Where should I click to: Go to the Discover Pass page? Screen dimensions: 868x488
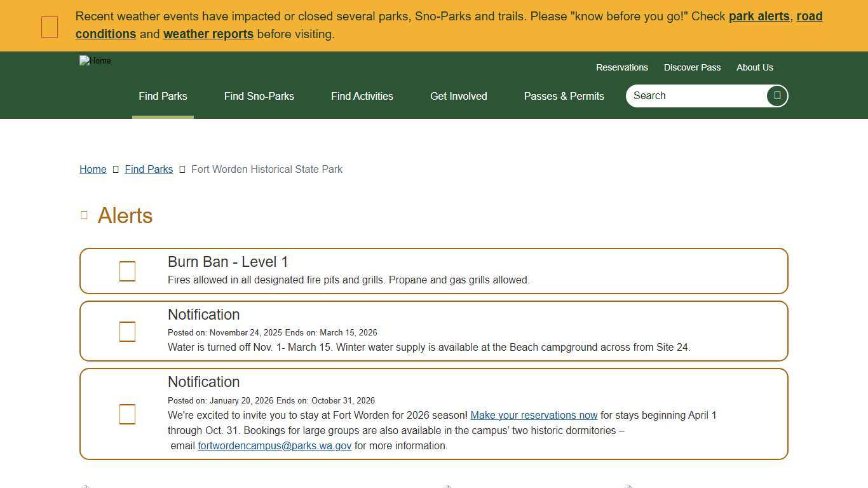click(x=692, y=67)
